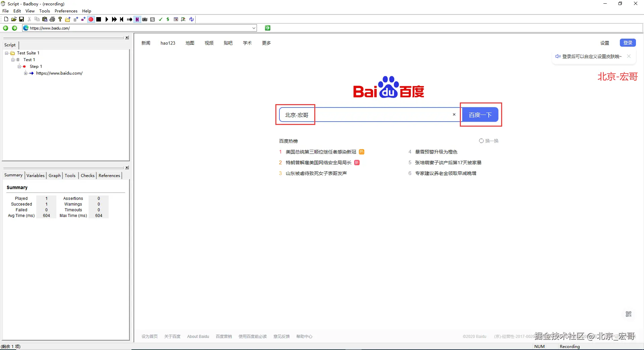Open the 地图 map link
644x350 pixels.
point(190,43)
